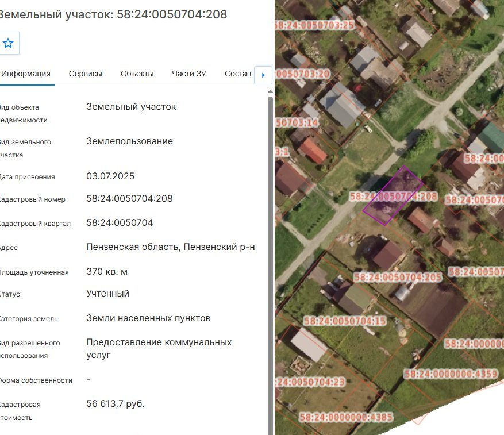Screen dimensions: 504x435
Task: Switch to the Части ЗУ tab
Action: [189, 74]
